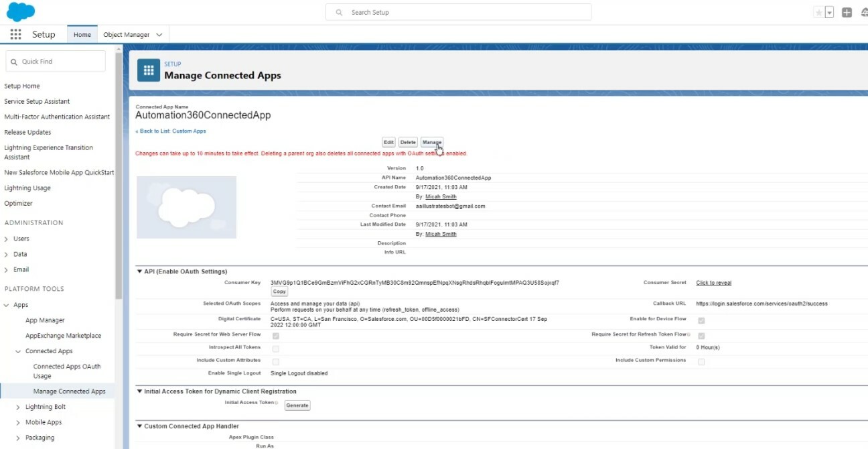Open App Manager in sidebar
868x449 pixels.
(x=45, y=320)
